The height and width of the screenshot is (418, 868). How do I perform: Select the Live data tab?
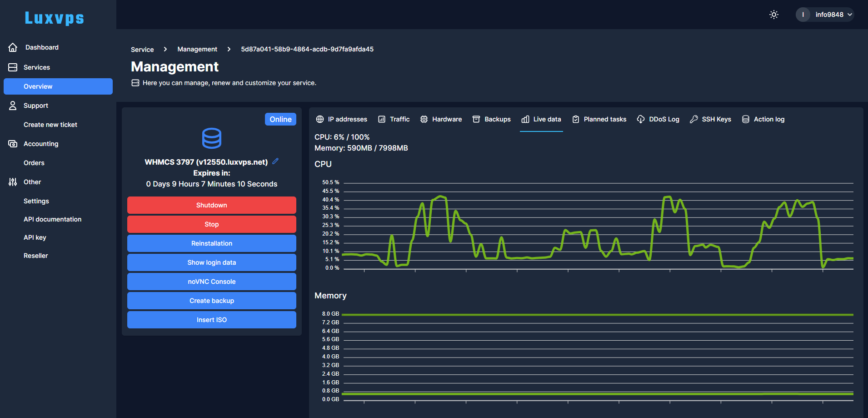click(x=541, y=119)
